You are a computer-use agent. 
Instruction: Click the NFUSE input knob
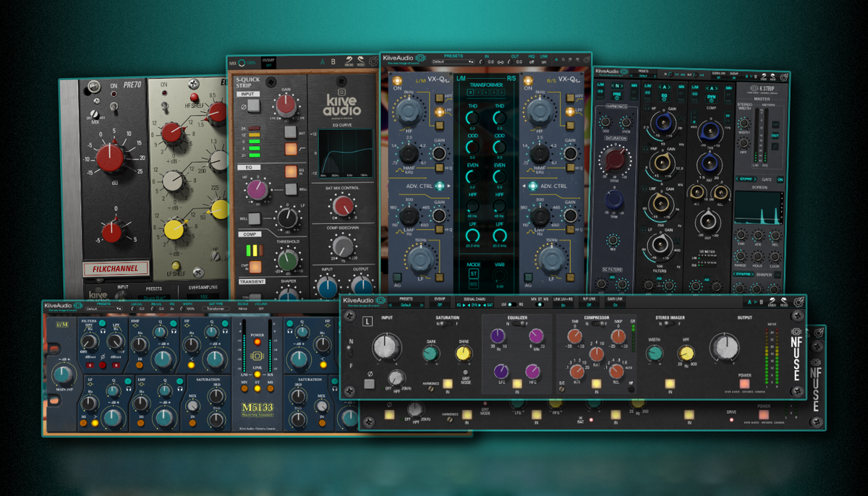(x=386, y=346)
